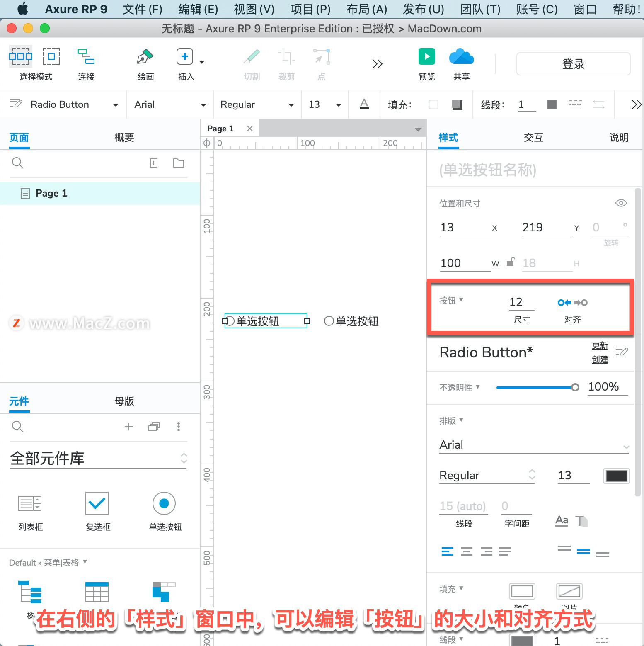Switch to the 页面 pages tab

click(x=19, y=138)
